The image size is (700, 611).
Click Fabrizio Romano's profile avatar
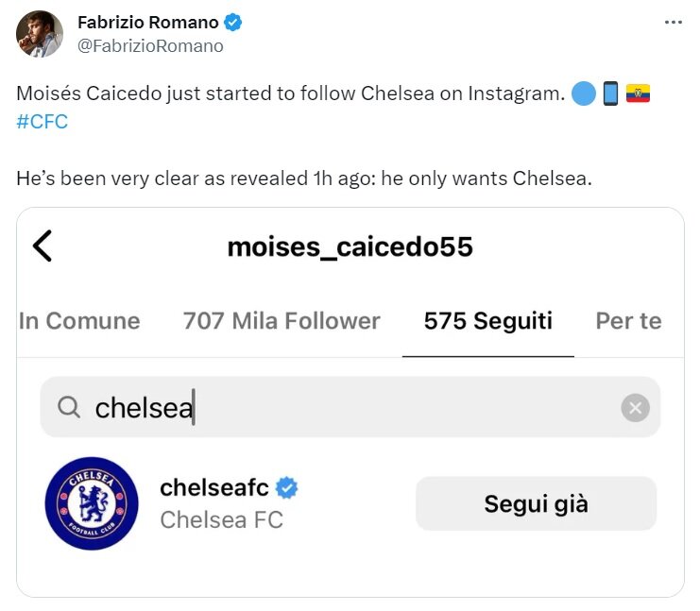[x=40, y=34]
